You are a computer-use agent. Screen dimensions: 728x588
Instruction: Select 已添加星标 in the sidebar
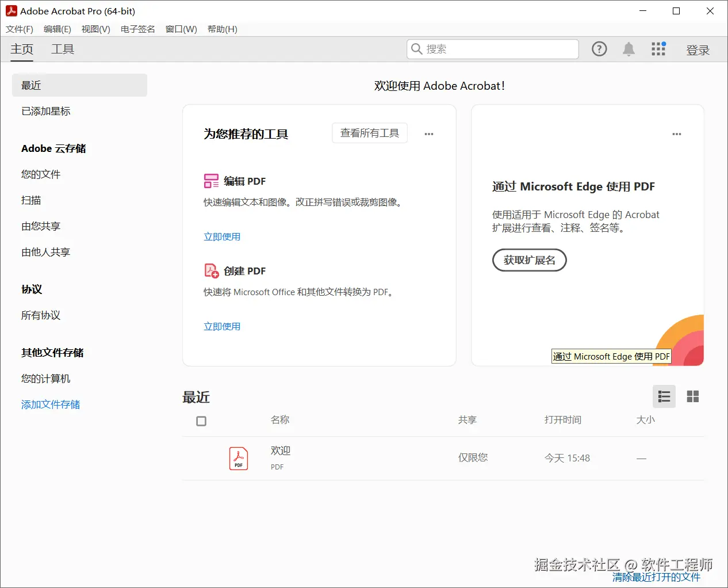(x=46, y=111)
